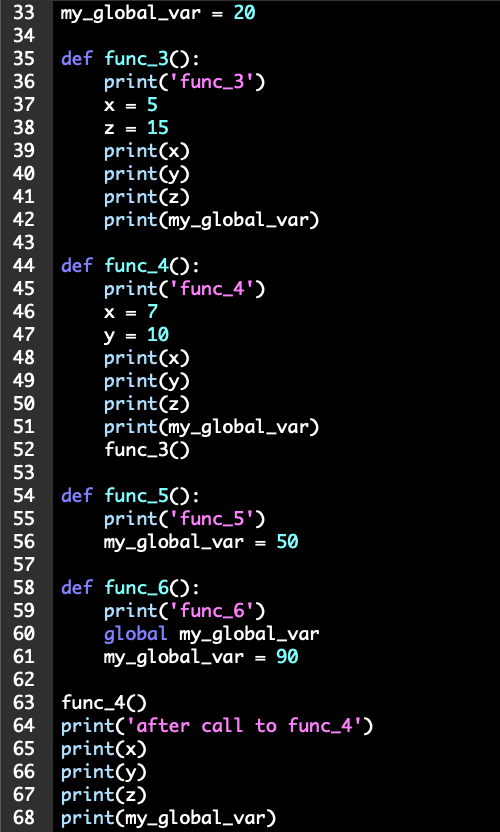Screen dimensions: 500x832
Task: Click the def keyword on line 35
Action: click(77, 58)
